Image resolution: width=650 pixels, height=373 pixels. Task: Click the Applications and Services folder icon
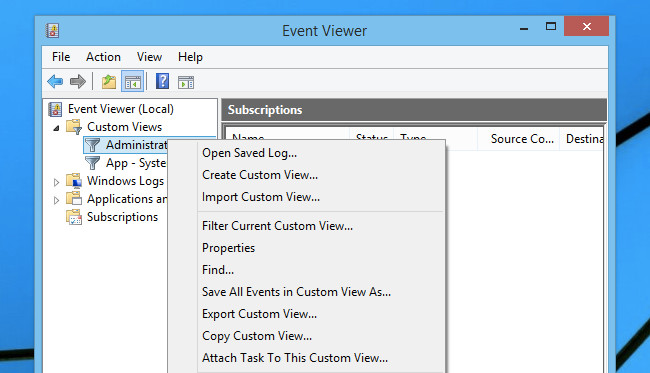[74, 199]
